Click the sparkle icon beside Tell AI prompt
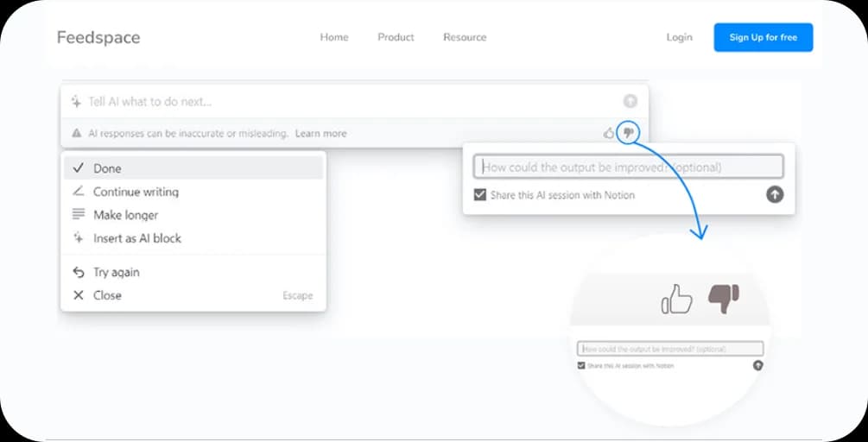The height and width of the screenshot is (442, 868). tap(76, 101)
